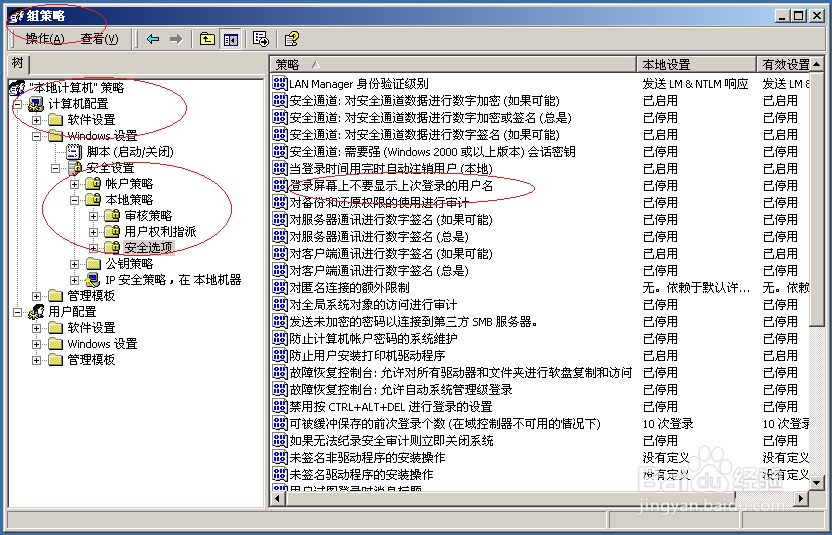Click 发送 LM & NTLM 响应 local setting value

[695, 84]
